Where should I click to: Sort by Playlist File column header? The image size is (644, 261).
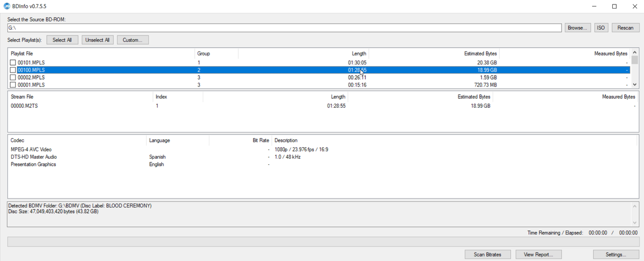coord(101,53)
